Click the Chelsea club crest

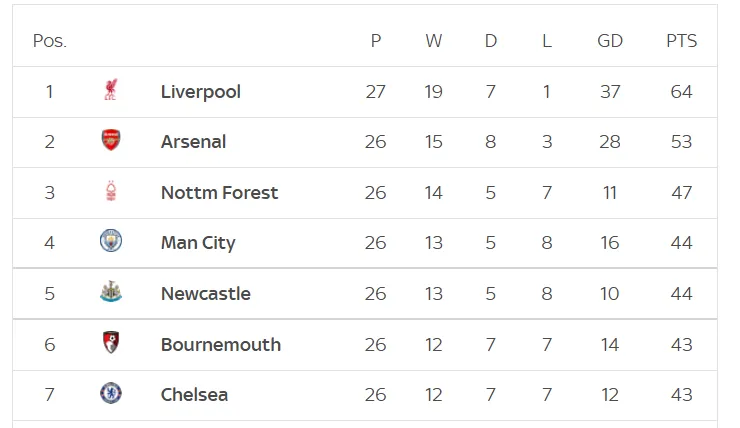(x=111, y=393)
